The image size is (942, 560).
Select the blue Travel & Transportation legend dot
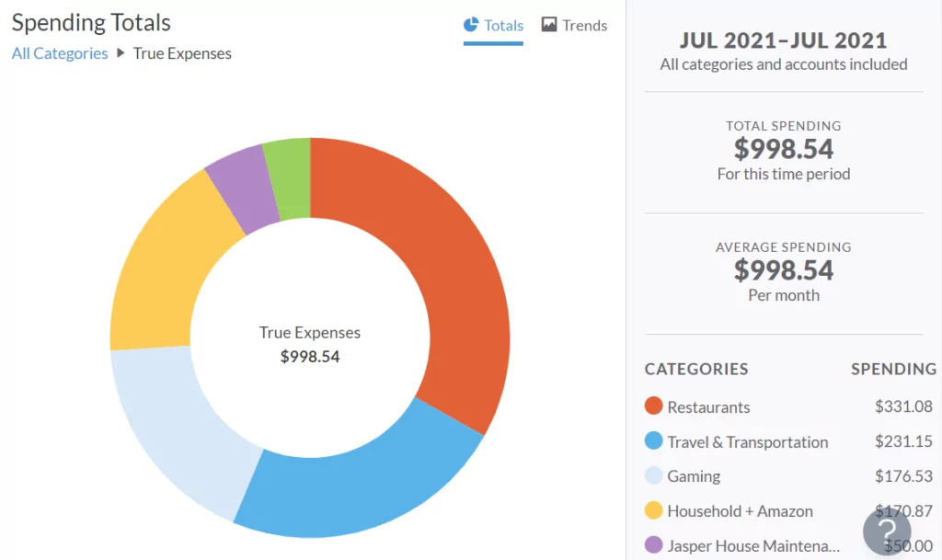pos(653,440)
